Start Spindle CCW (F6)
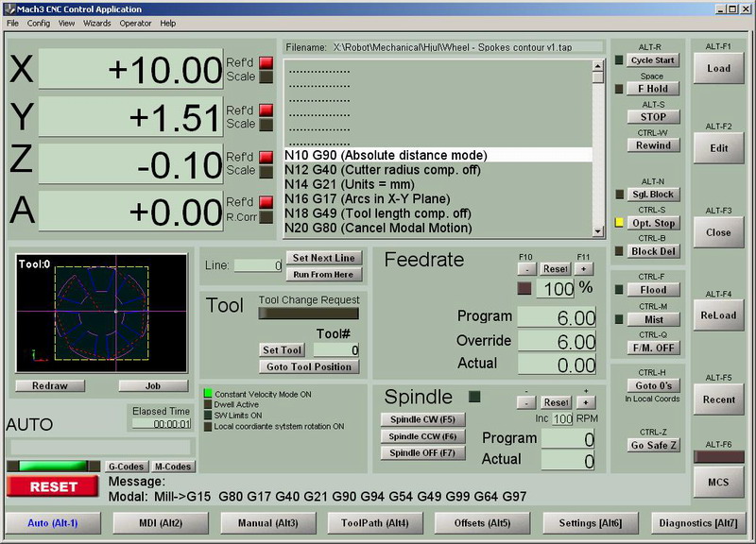This screenshot has height=544, width=756. (422, 436)
